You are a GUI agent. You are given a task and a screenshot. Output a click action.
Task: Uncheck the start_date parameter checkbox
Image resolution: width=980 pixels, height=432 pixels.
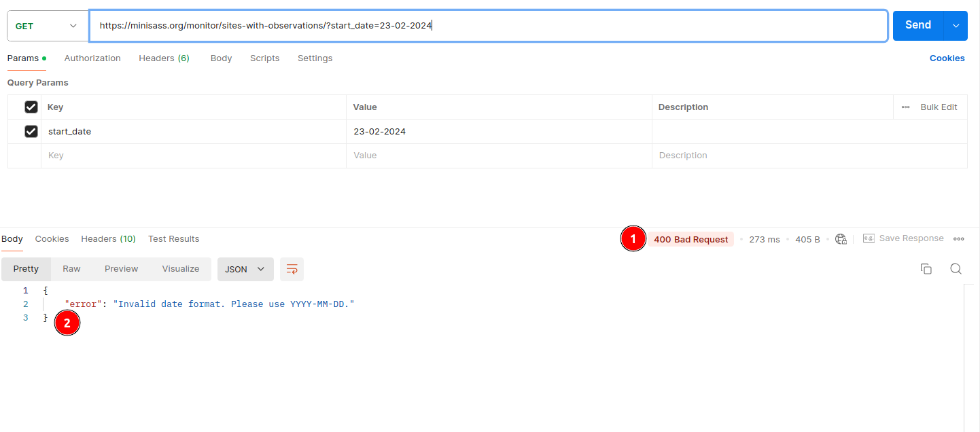click(31, 131)
